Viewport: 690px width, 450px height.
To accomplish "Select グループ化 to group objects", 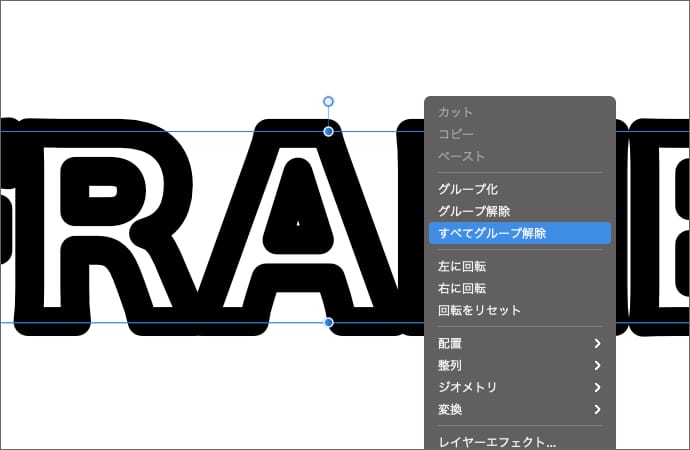I will 468,189.
